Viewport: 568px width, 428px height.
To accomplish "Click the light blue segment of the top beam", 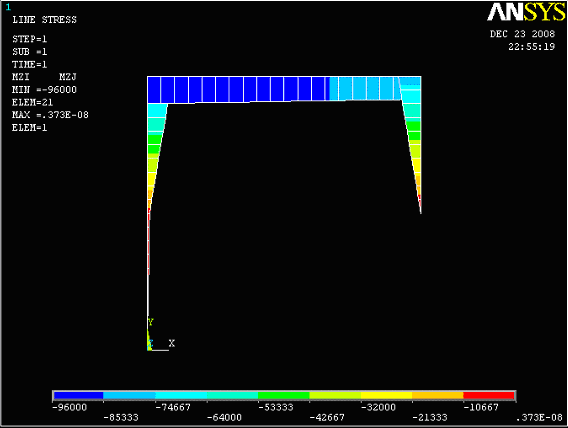I will [x=364, y=88].
